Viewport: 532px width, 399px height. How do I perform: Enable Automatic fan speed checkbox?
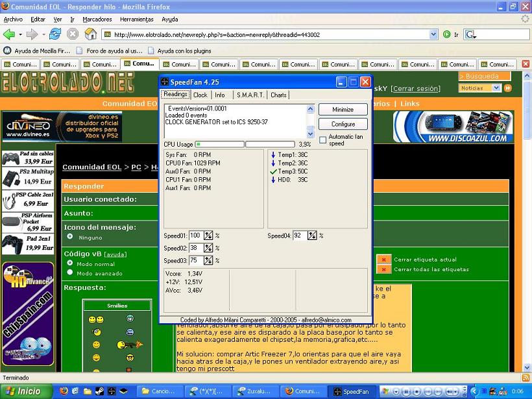(323, 139)
